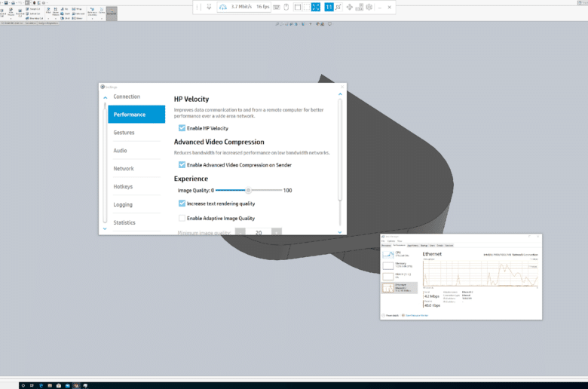Uncheck Enable Advanced Video Compression on Sender
The image size is (588, 389).
[182, 164]
